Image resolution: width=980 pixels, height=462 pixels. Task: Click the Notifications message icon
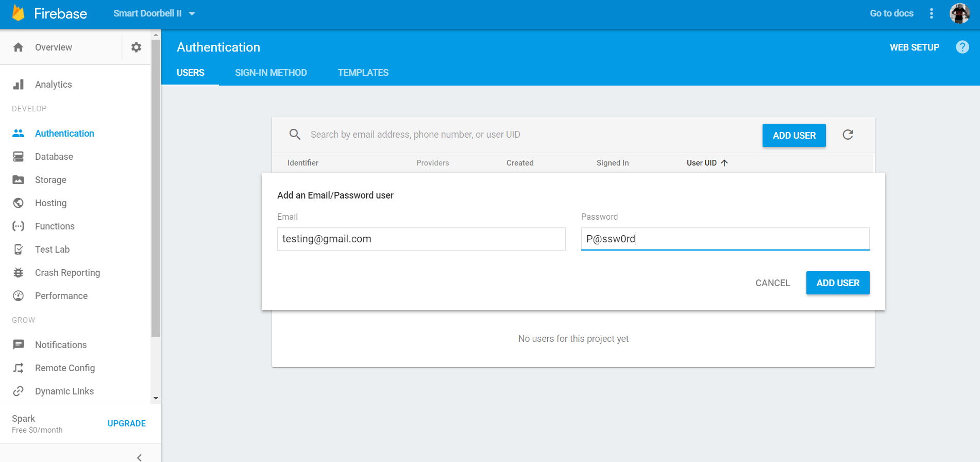coord(19,345)
